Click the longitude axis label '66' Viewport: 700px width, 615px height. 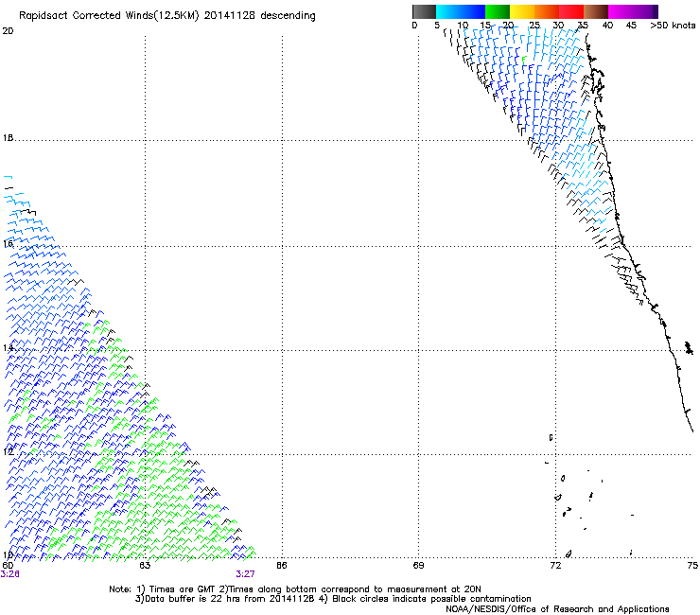pyautogui.click(x=281, y=566)
